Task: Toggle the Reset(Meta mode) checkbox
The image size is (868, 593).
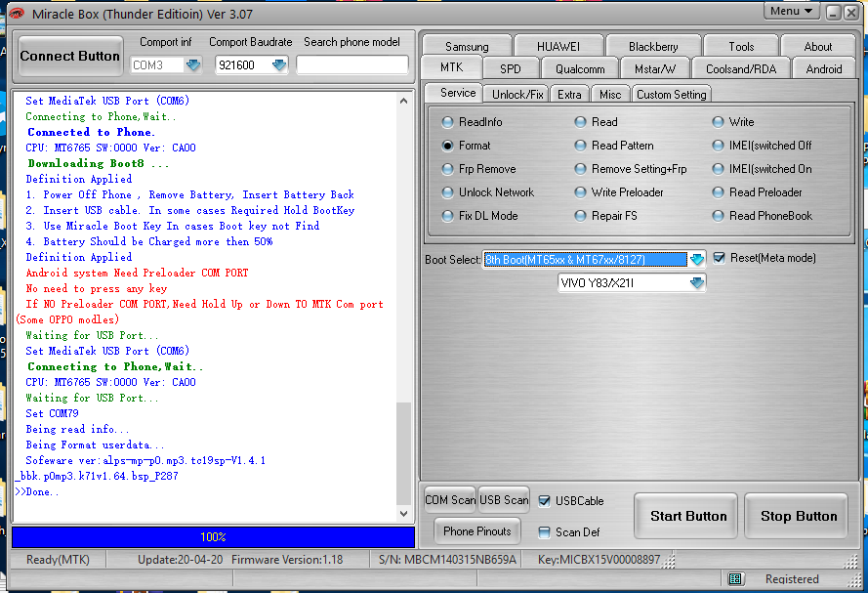Action: pyautogui.click(x=719, y=258)
